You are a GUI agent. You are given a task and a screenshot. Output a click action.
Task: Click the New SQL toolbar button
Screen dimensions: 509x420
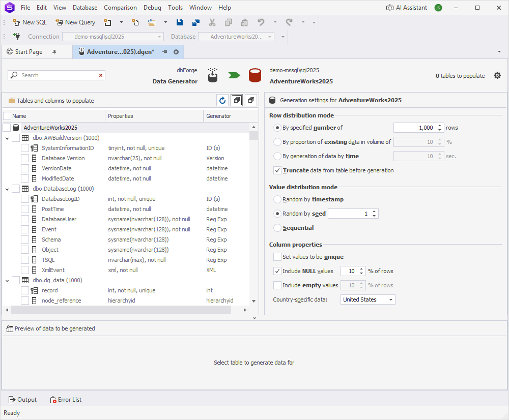30,22
